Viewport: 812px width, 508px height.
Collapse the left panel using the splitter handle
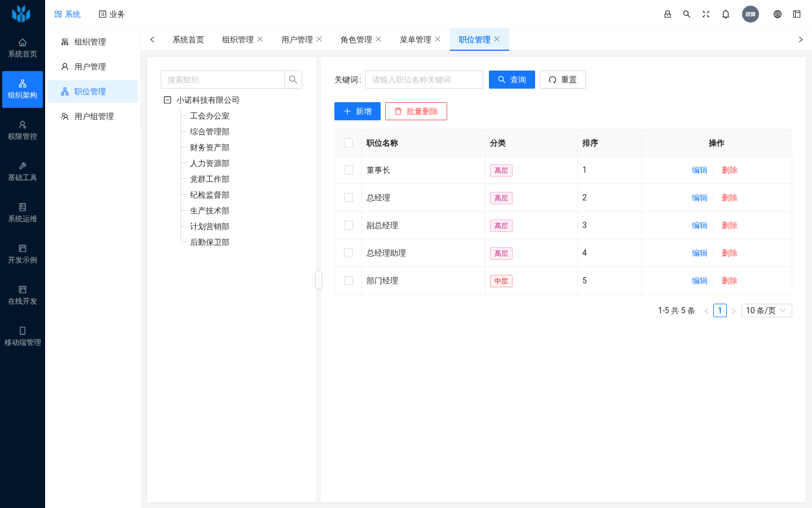tap(319, 280)
